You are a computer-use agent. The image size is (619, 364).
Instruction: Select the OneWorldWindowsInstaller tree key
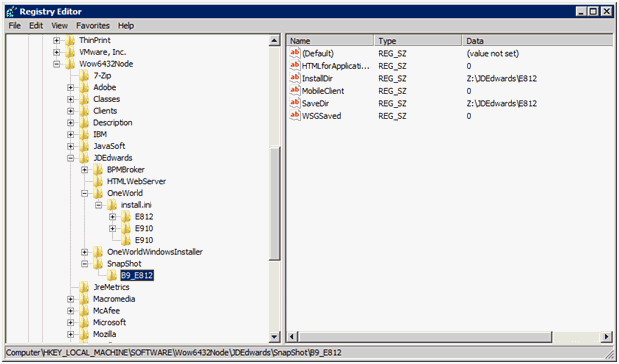pyautogui.click(x=155, y=252)
